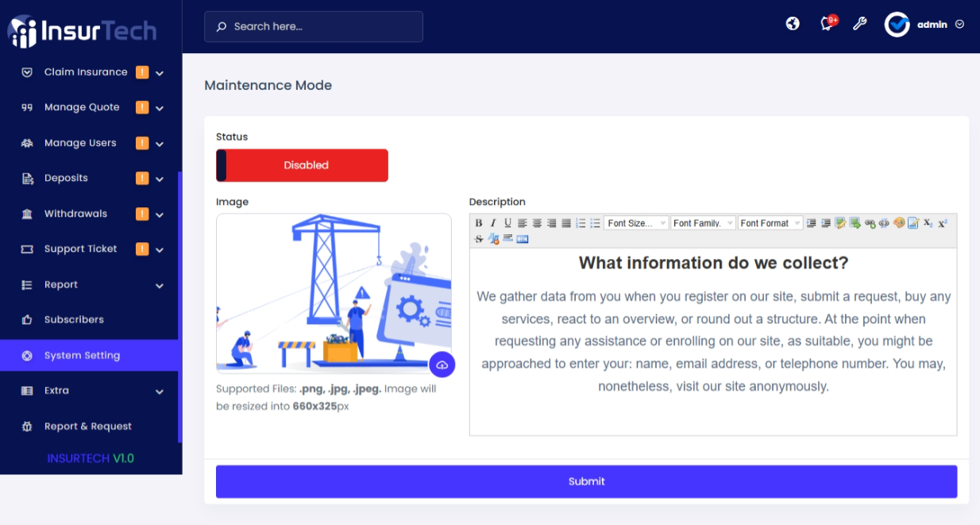
Task: Click the editor heading What information do we collect?
Action: pyautogui.click(x=713, y=263)
